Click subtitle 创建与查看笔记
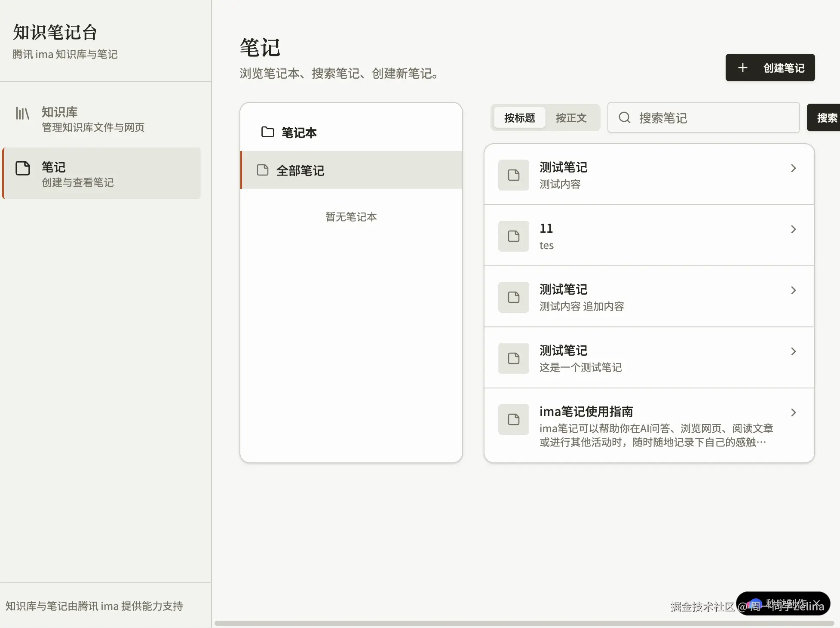This screenshot has height=628, width=840. coord(77,182)
